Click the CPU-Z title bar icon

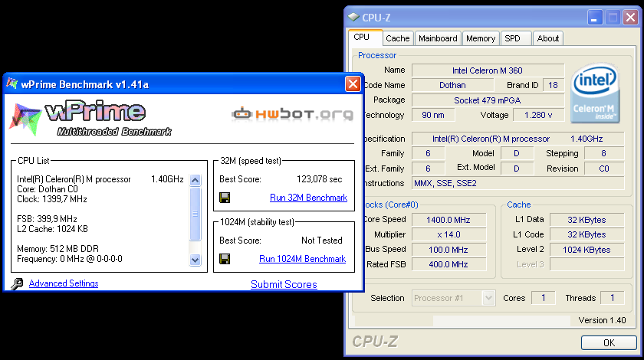[353, 18]
